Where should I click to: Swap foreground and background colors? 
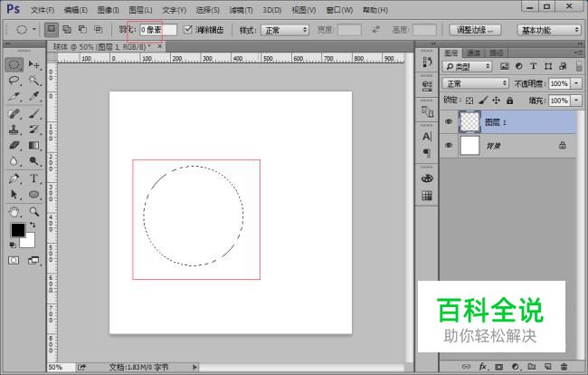tap(33, 225)
